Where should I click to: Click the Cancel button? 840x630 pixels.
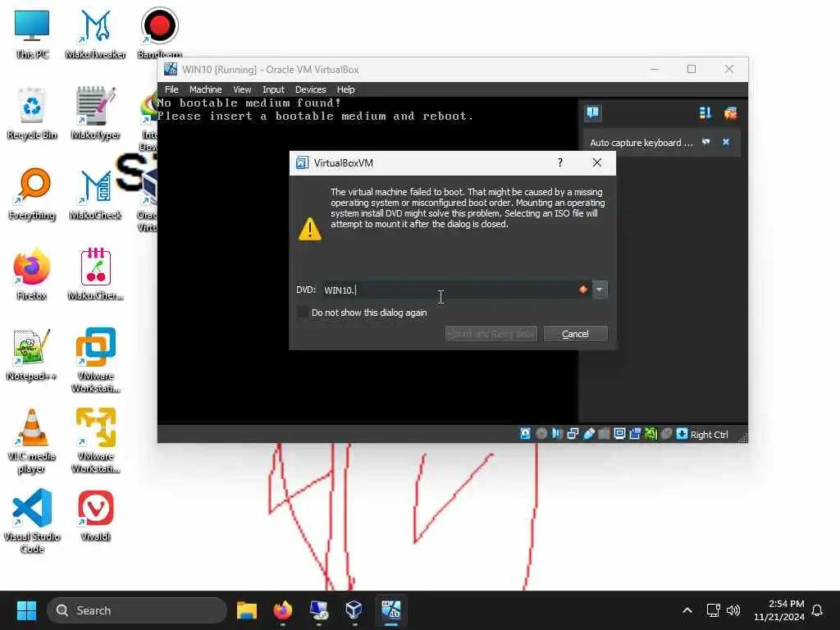[x=575, y=334]
